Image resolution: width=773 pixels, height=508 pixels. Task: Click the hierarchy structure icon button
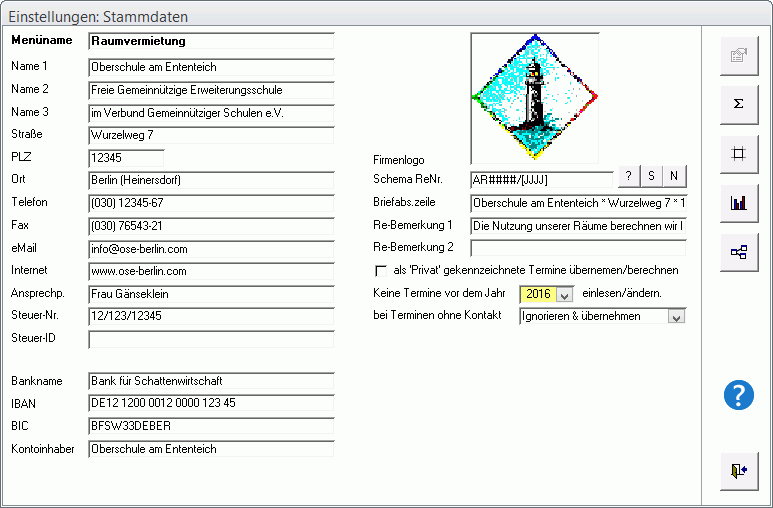point(739,251)
